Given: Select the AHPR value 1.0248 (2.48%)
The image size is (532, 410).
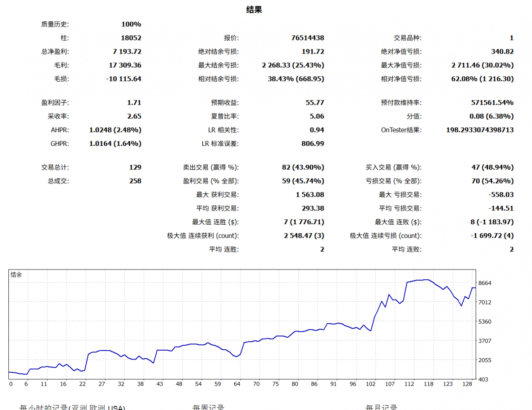Looking at the screenshot, I should click(115, 130).
